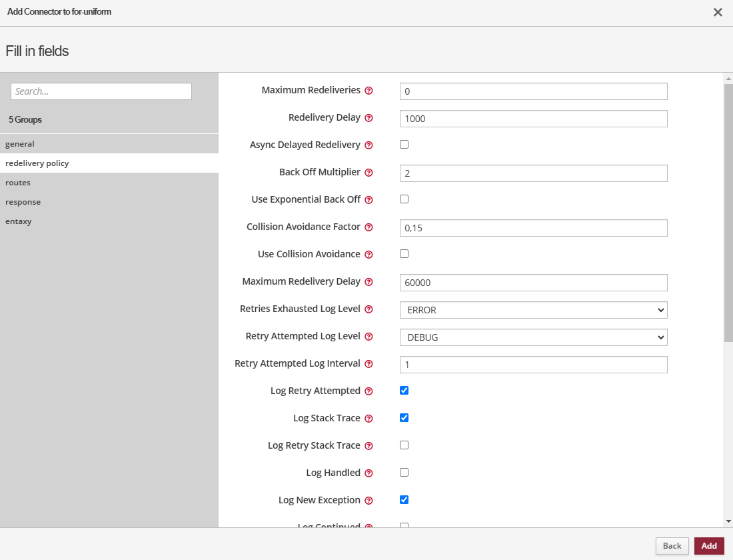The height and width of the screenshot is (560, 733).
Task: Tick the Use Exponential Back Off checkbox
Action: click(x=404, y=199)
